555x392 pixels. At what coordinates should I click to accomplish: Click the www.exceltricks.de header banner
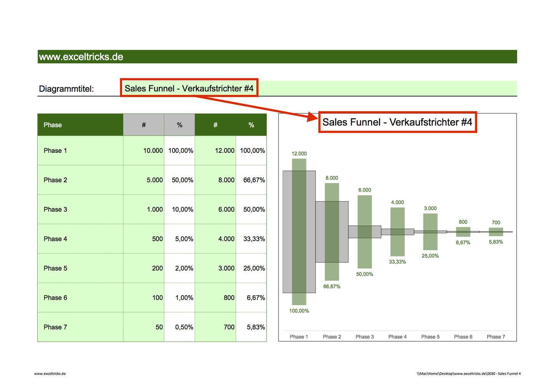coord(81,56)
